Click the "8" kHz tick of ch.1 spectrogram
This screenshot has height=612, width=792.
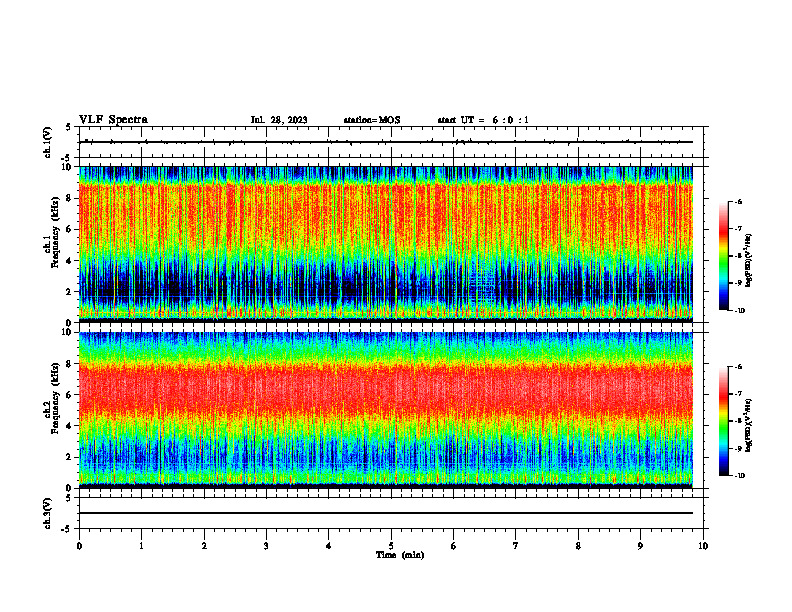pyautogui.click(x=71, y=198)
